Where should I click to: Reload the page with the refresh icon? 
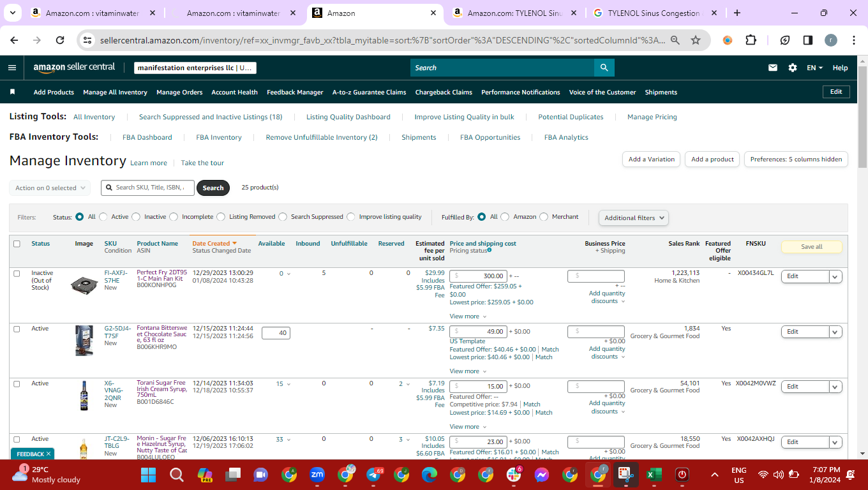point(60,40)
